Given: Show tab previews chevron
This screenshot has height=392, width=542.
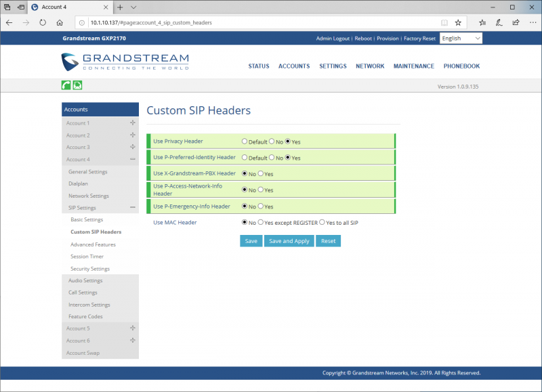Looking at the screenshot, I should click(133, 7).
